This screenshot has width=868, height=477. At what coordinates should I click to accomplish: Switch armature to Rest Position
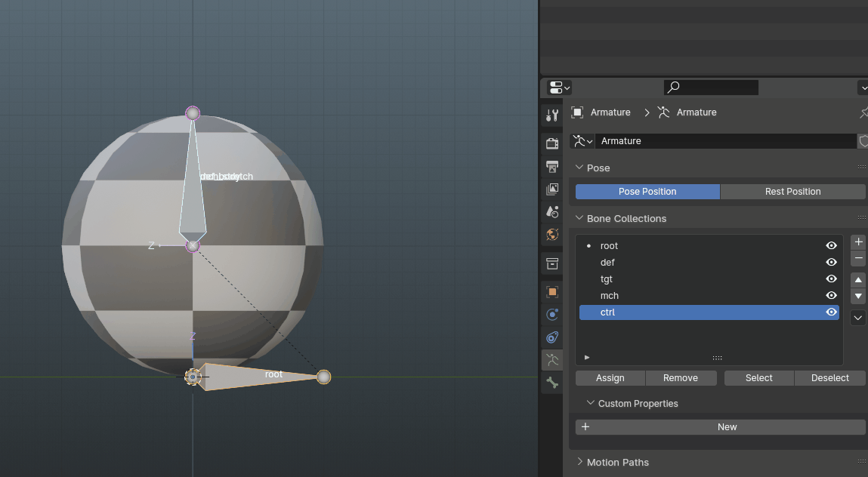tap(792, 191)
